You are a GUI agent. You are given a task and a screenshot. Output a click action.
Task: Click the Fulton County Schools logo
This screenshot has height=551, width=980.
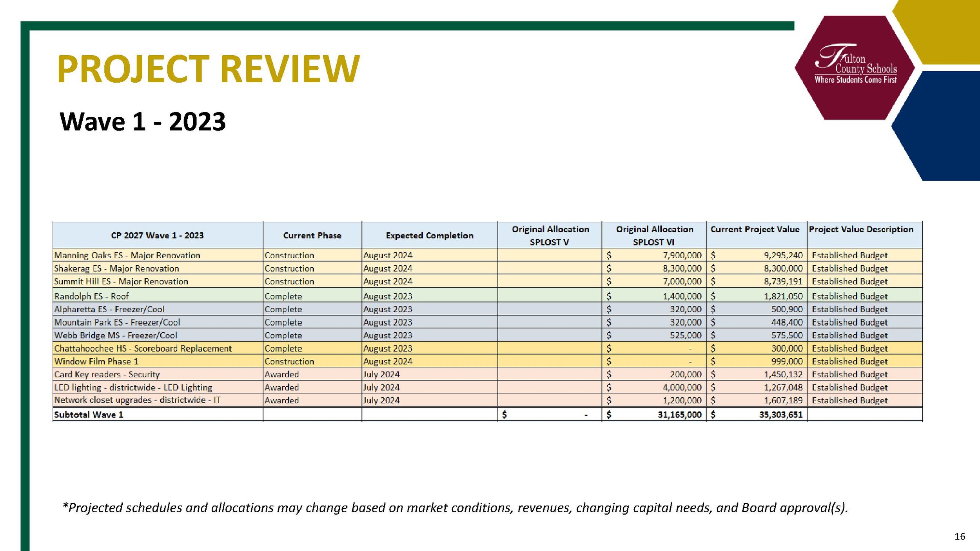(856, 67)
